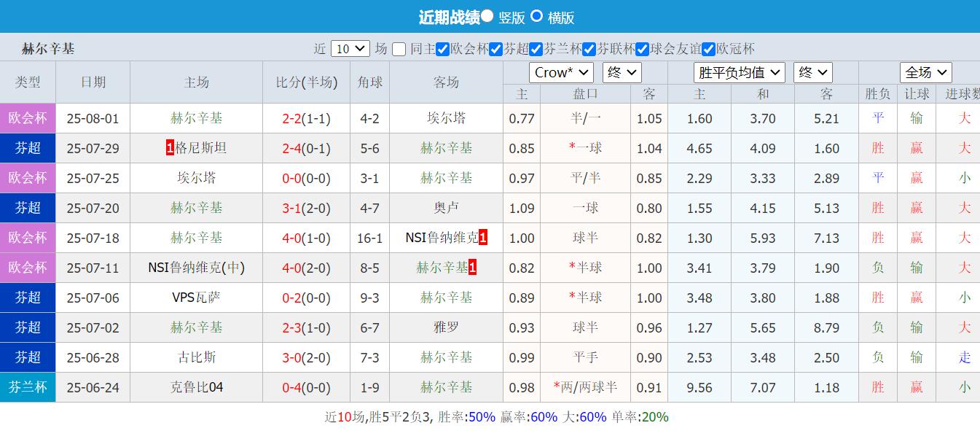
Task: Open the Crow* bookmaker dropdown
Action: [560, 72]
